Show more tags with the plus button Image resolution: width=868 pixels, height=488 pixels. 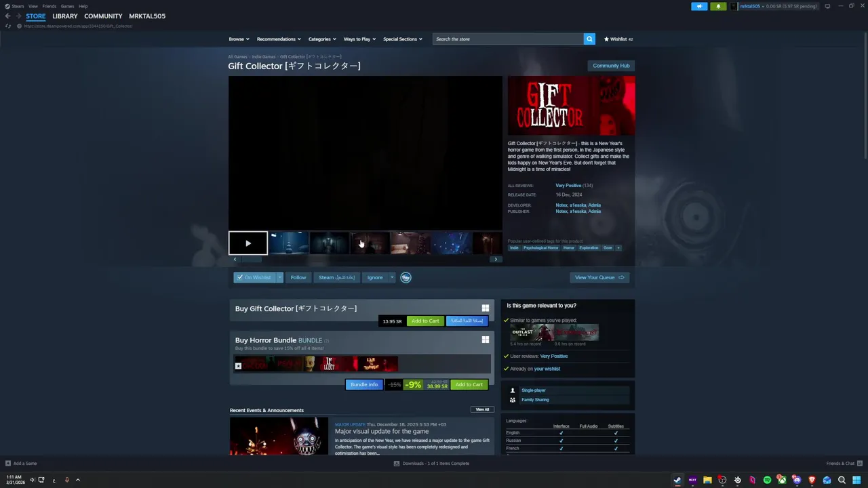click(618, 247)
